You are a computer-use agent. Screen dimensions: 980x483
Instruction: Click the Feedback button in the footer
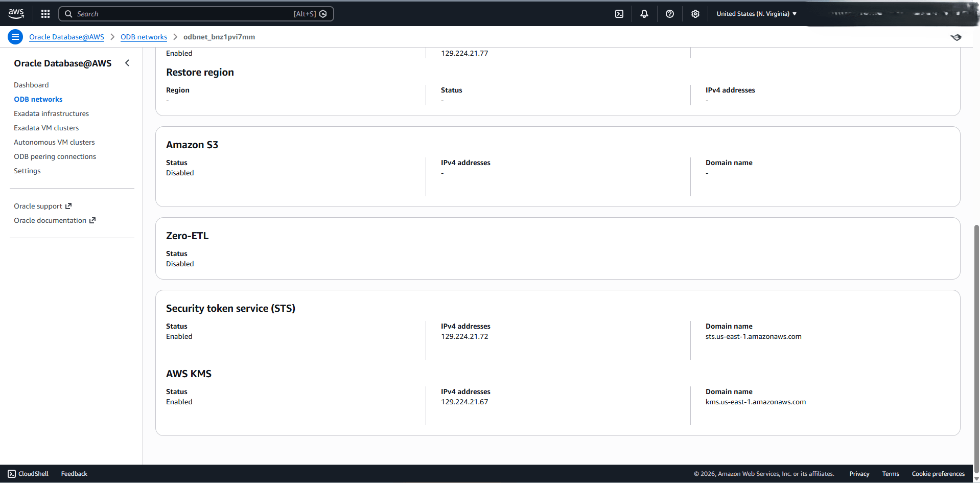click(74, 473)
